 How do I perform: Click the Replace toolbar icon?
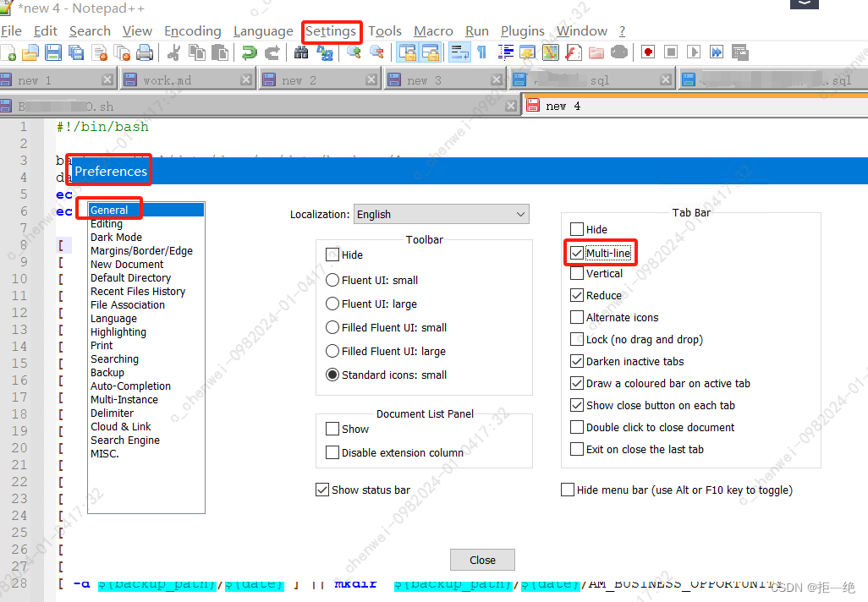324,53
